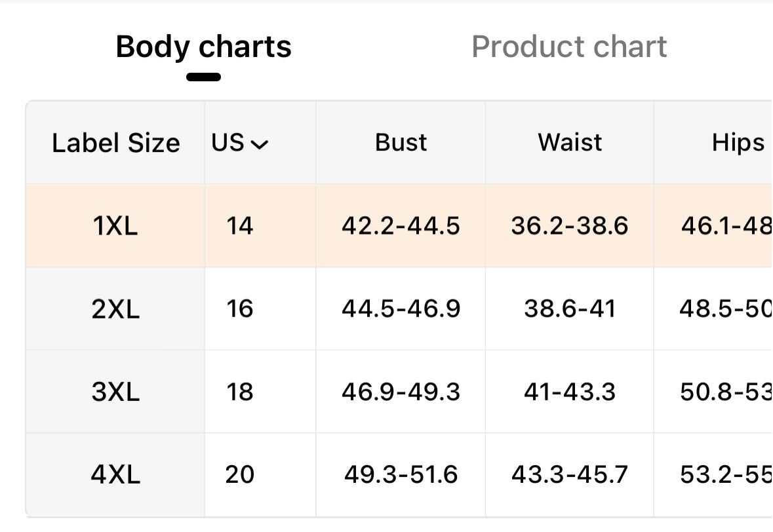773x532 pixels.
Task: Select the 3XL label size cell
Action: (x=115, y=392)
